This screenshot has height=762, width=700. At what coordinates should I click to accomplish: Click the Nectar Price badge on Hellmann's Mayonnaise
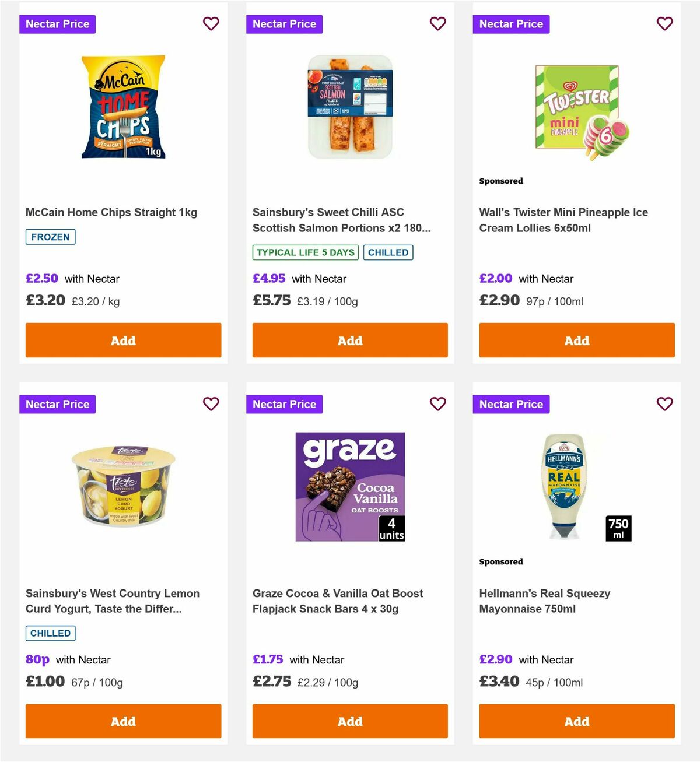click(x=511, y=404)
